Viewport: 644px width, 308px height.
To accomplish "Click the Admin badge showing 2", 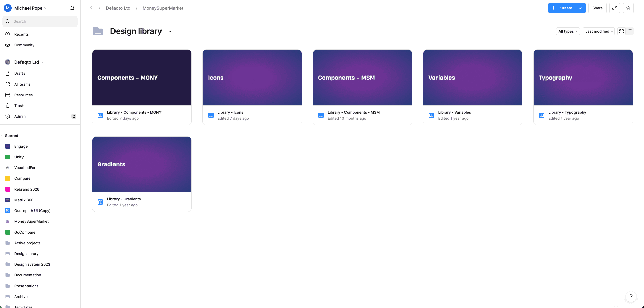I will (x=74, y=116).
